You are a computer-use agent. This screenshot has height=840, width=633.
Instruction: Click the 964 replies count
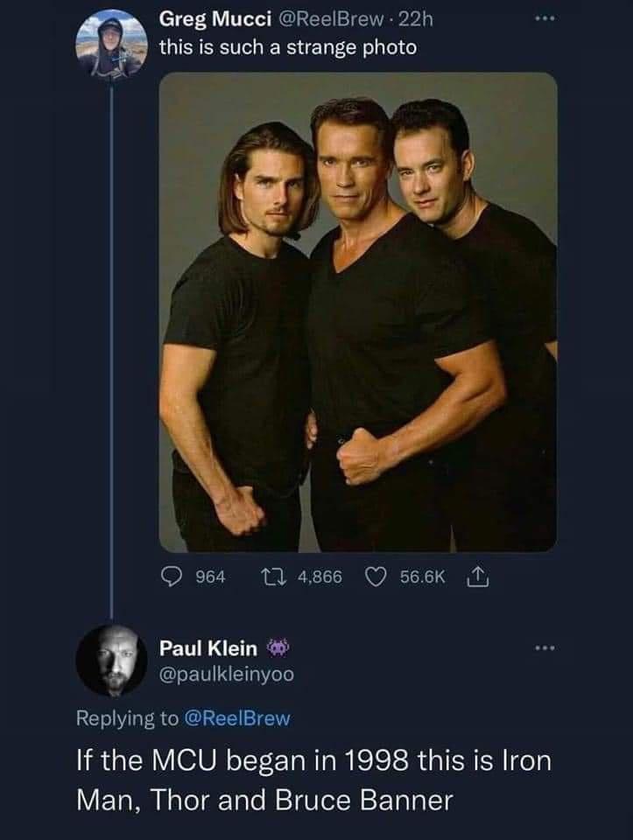tap(209, 577)
